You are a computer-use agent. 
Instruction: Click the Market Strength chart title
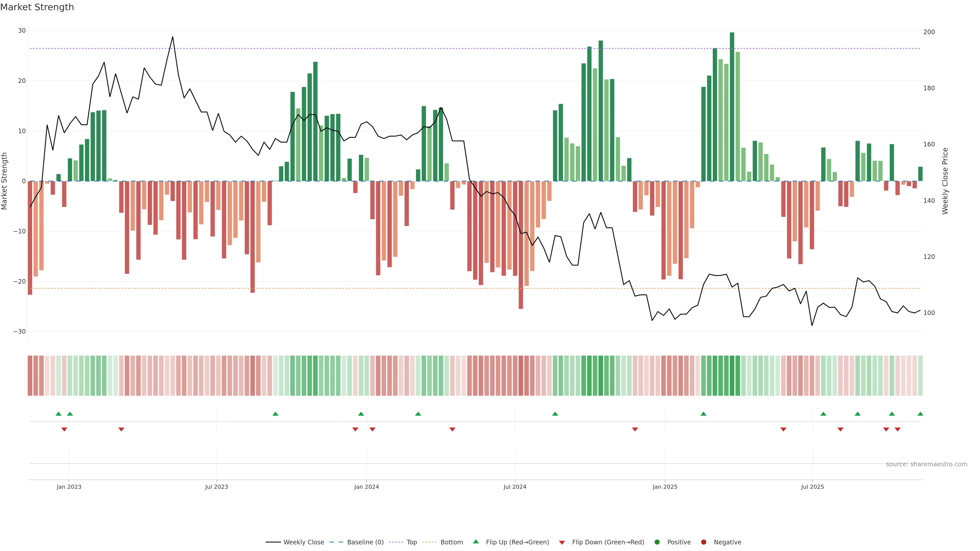[x=37, y=7]
